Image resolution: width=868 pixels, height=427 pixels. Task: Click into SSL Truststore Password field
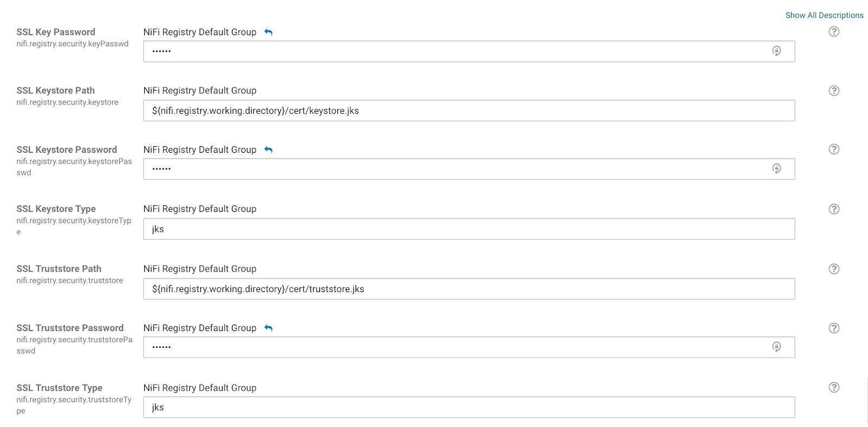[456, 347]
